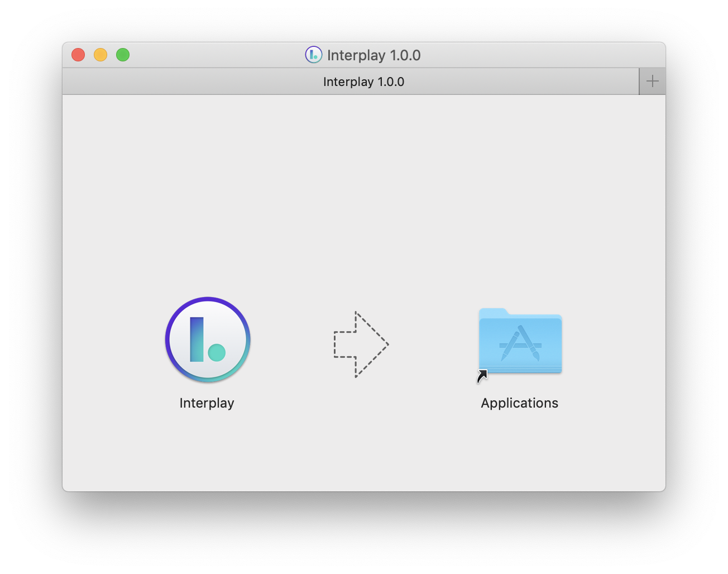Click the Applications label under folder
728x574 pixels.
(520, 403)
